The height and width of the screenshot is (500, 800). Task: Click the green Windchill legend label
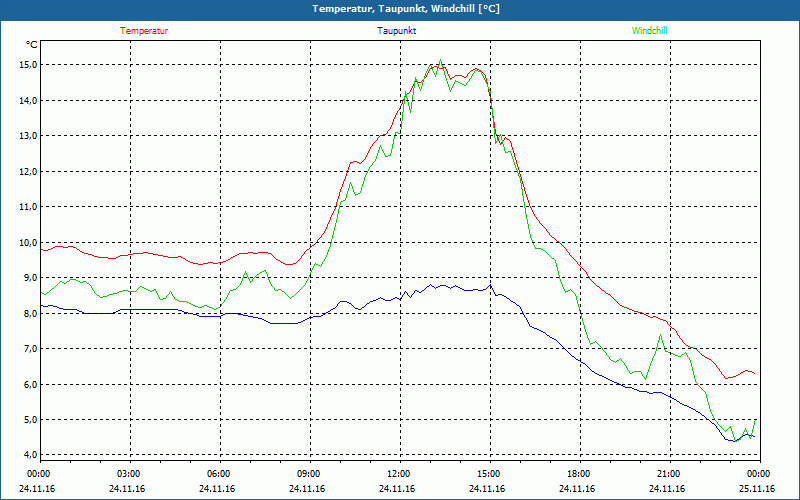click(x=649, y=31)
